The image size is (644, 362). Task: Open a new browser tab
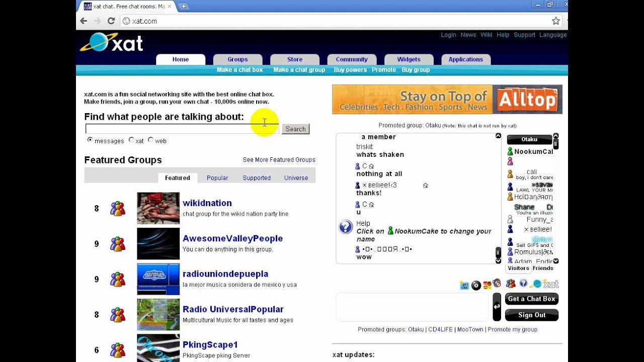point(184,7)
